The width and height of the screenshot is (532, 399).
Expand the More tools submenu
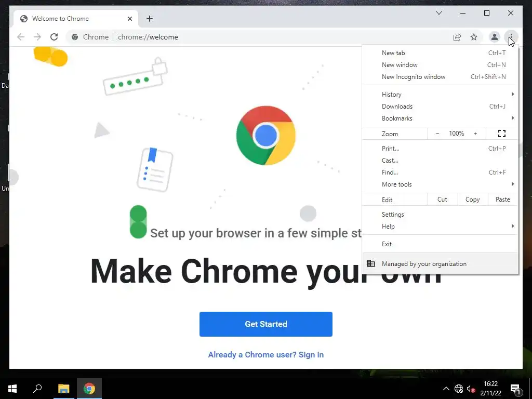point(440,184)
